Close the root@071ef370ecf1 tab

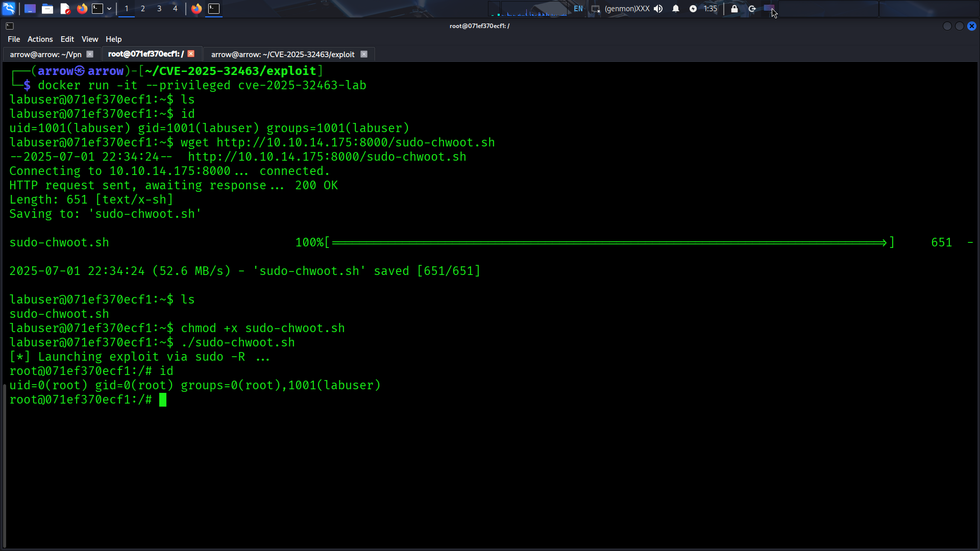[x=191, y=54]
